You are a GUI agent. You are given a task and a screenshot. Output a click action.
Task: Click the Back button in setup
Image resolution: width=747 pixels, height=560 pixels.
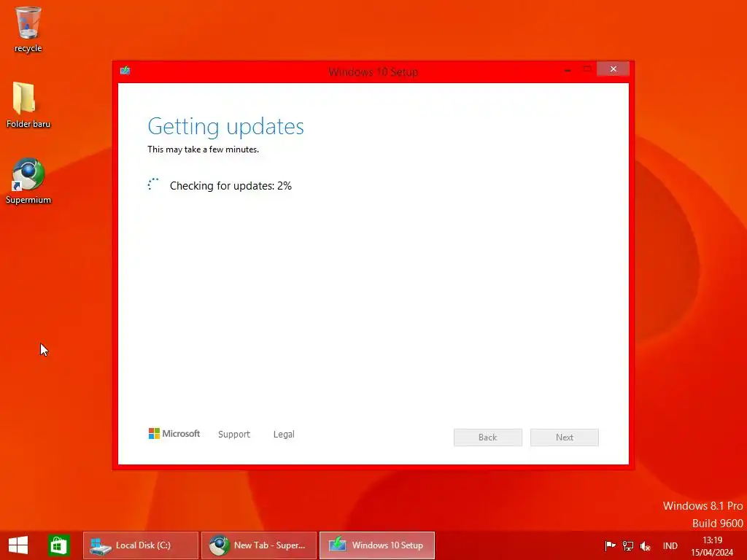tap(488, 437)
